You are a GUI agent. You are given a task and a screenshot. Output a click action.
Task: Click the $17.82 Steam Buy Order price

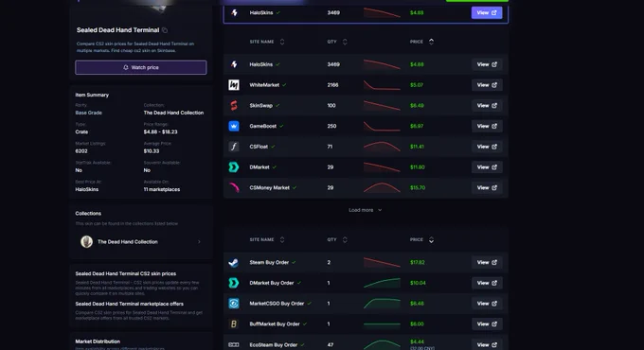(418, 262)
